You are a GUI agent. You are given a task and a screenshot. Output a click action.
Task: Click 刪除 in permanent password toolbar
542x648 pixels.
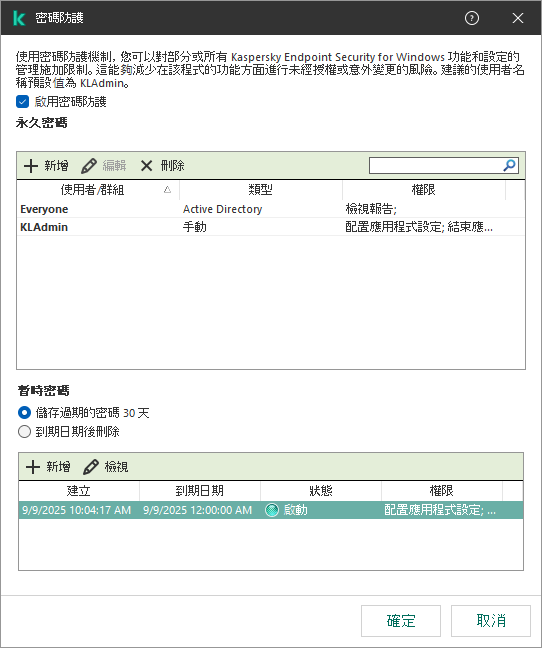[x=162, y=166]
